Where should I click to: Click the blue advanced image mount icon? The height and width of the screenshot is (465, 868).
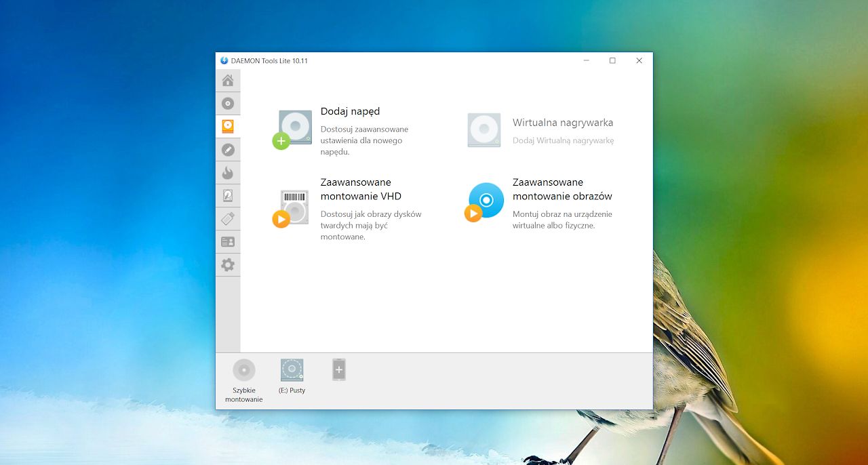click(x=485, y=202)
